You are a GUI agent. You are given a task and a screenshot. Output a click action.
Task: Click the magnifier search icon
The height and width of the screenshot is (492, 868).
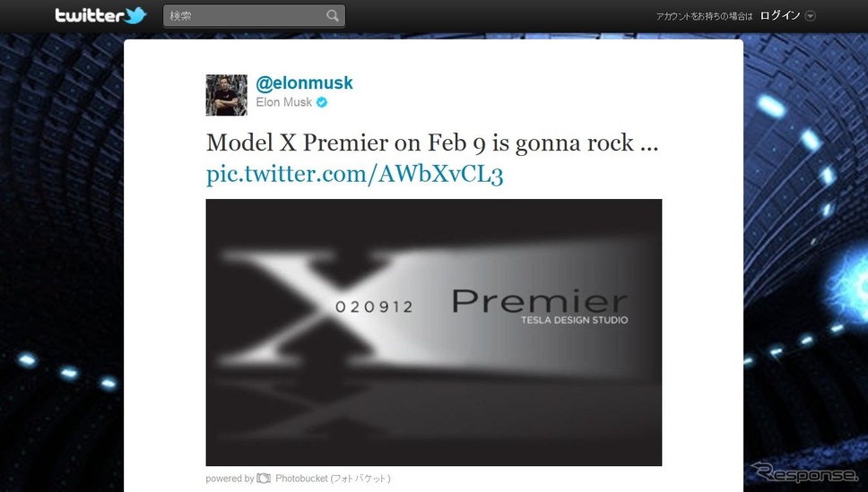(332, 15)
